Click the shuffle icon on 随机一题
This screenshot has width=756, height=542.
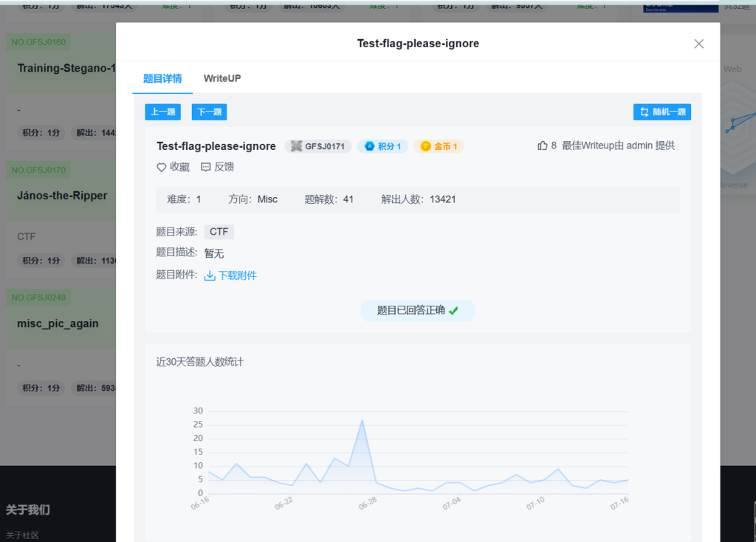(x=644, y=112)
